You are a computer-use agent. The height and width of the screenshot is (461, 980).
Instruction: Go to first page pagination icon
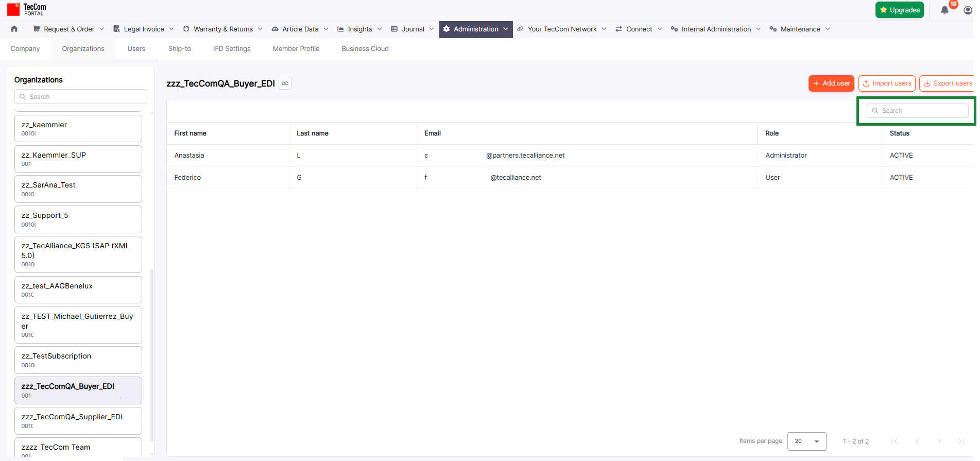(895, 441)
